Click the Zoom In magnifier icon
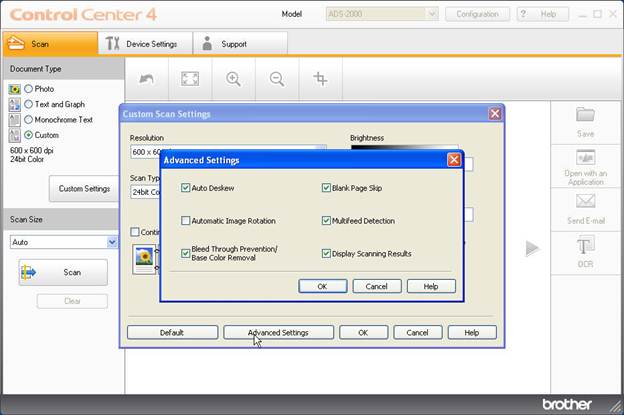624x415 pixels. (233, 79)
